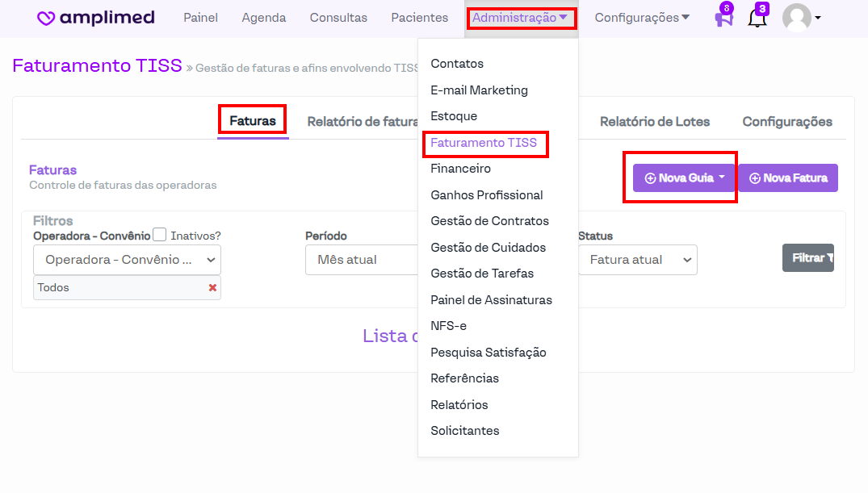Open the megaphone announcements icon

(x=723, y=19)
